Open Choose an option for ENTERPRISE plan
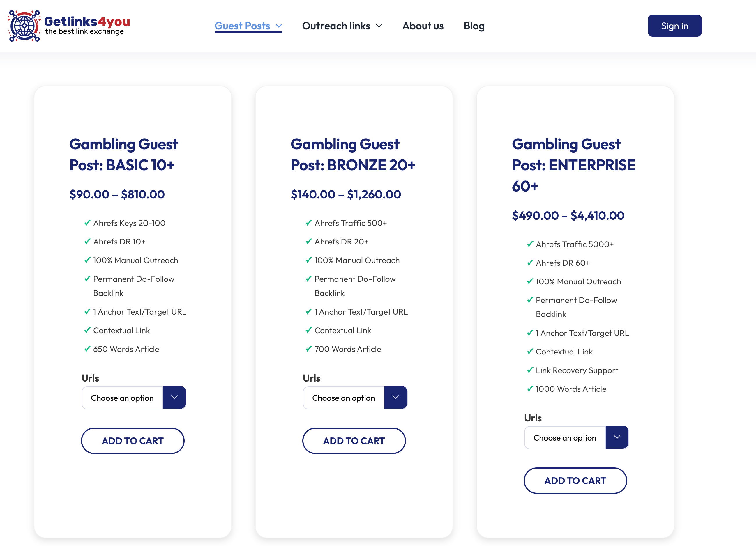The image size is (756, 546). pyautogui.click(x=565, y=438)
